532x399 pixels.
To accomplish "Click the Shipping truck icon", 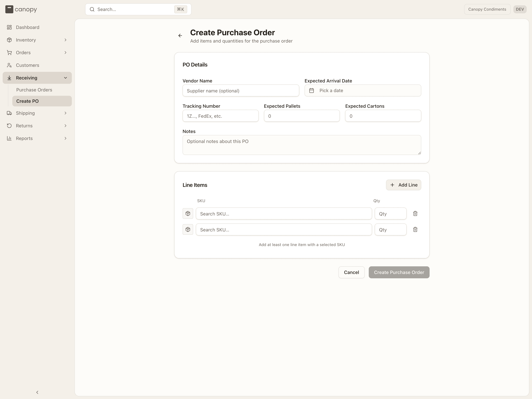I will (x=9, y=113).
